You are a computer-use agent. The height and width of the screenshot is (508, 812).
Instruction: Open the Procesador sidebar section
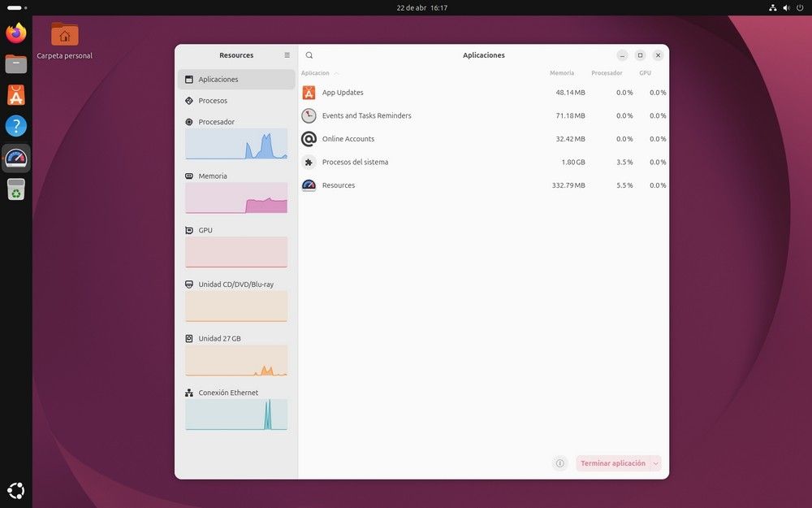(236, 138)
